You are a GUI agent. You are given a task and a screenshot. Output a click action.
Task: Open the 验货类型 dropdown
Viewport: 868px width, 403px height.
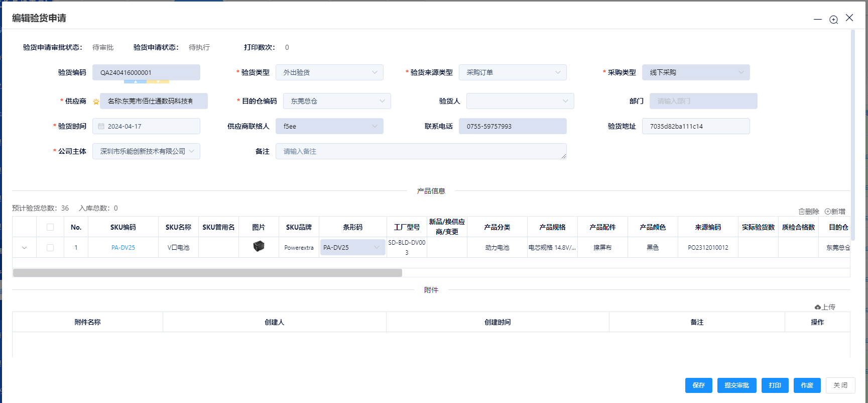tap(329, 72)
